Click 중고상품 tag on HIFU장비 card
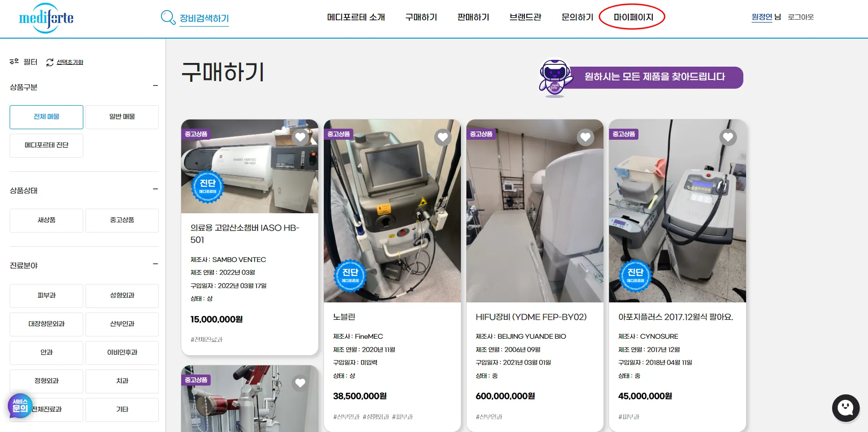This screenshot has width=868, height=432. pyautogui.click(x=481, y=134)
